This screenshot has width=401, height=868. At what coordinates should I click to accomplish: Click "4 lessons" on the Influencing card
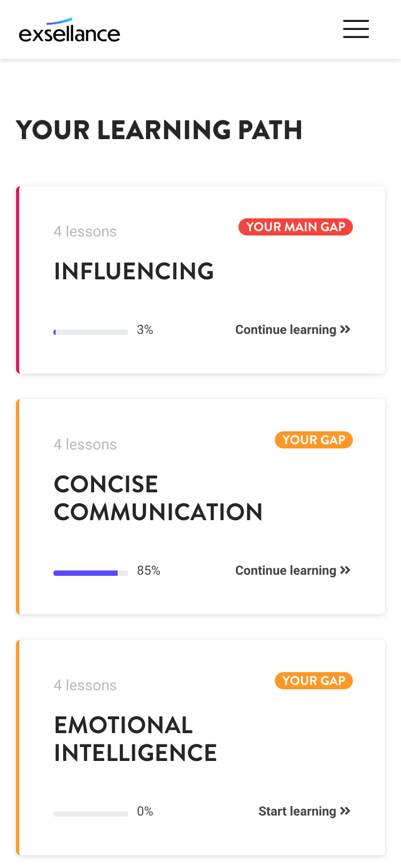[85, 232]
